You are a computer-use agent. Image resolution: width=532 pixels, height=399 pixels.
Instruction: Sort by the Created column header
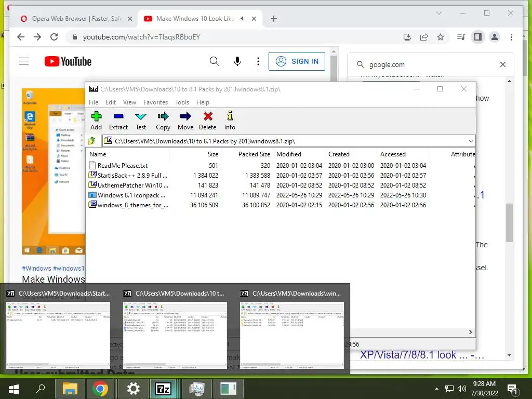[x=351, y=154]
